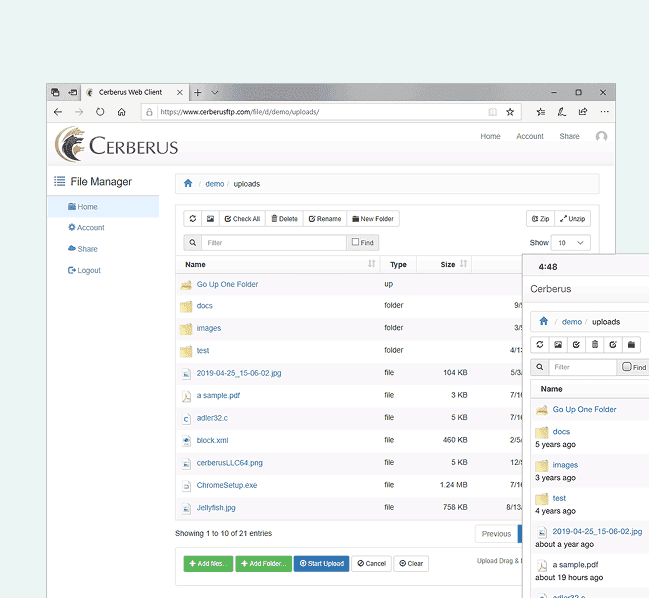This screenshot has width=649, height=599.
Task: Switch to thumbnail image view icon
Action: tap(210, 219)
